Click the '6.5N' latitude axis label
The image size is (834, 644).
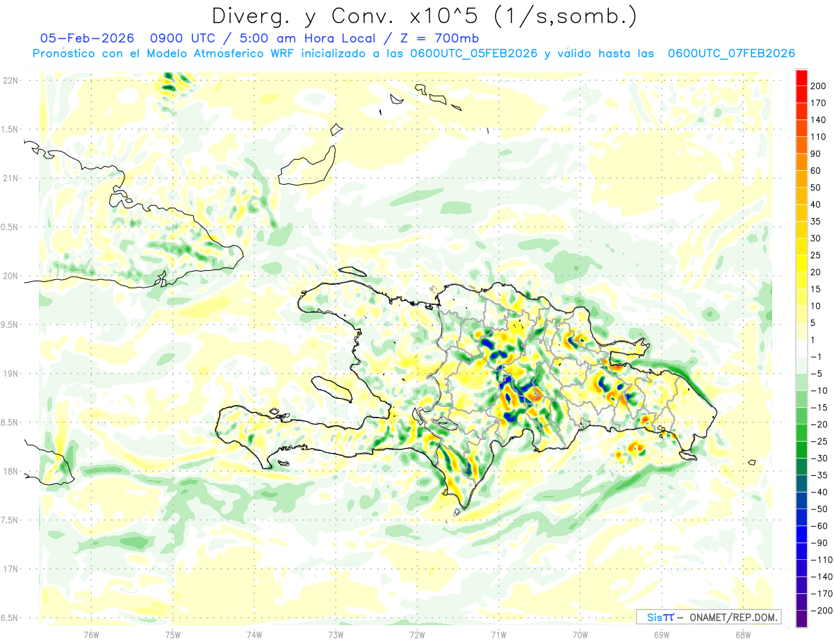tap(10, 618)
